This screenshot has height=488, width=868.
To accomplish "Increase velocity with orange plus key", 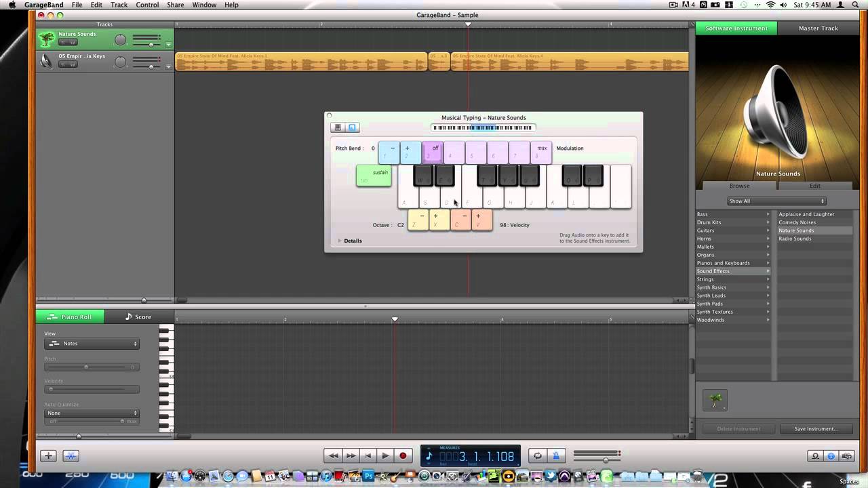I will (x=482, y=220).
